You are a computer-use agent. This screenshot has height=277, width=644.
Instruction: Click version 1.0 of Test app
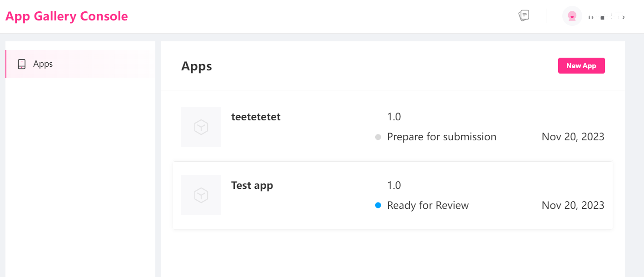click(x=394, y=185)
